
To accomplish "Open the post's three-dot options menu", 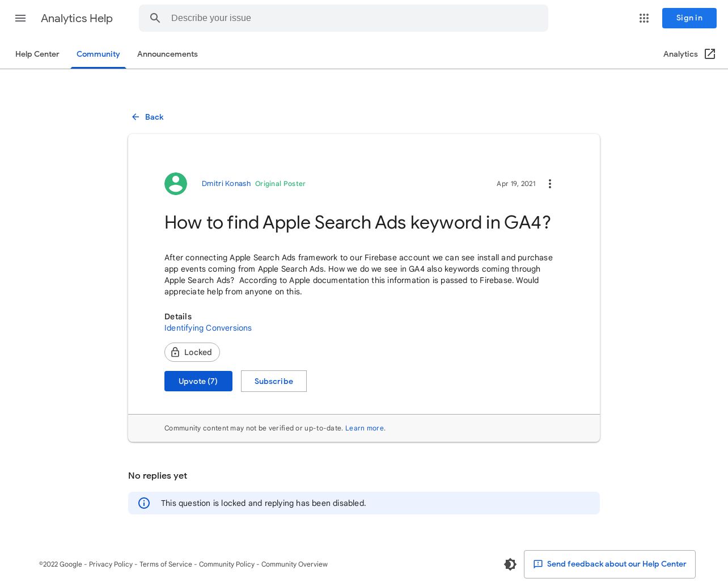I will coord(550,184).
